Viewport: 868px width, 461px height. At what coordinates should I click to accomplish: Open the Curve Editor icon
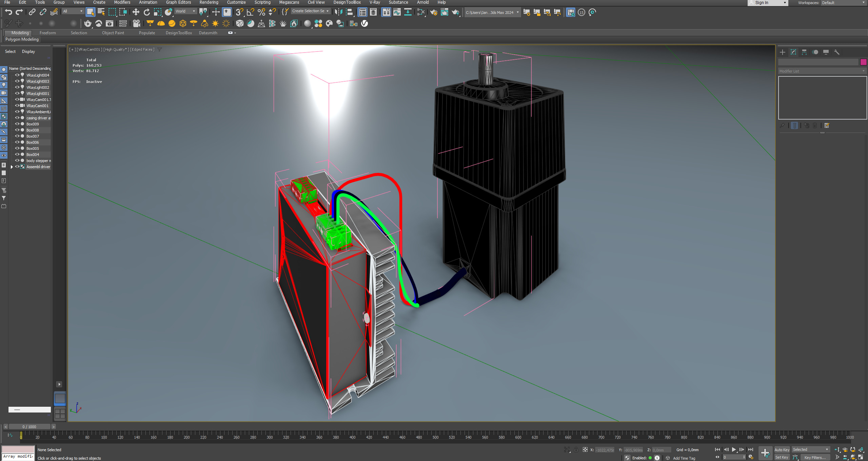[x=397, y=12]
